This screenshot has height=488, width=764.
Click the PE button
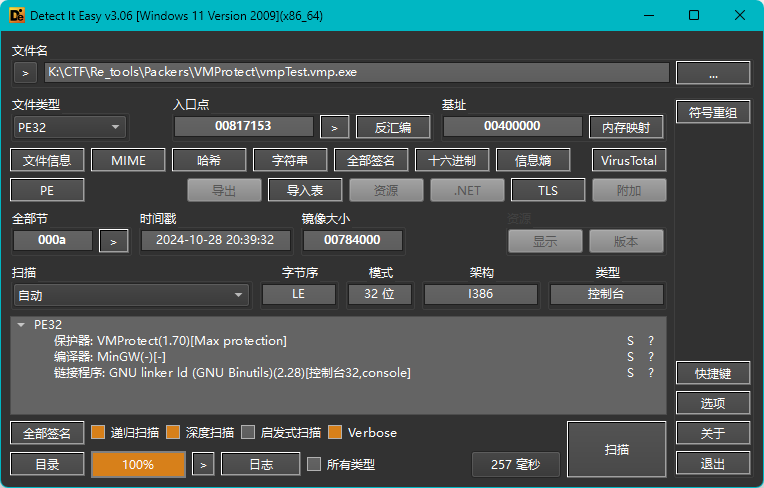pos(47,190)
